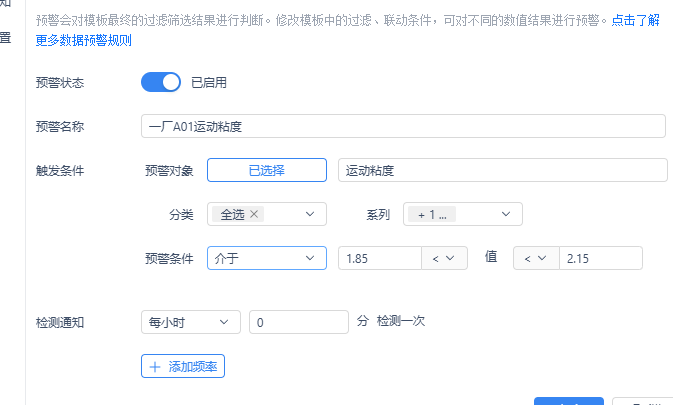Expand the 每小时 frequency dropdown
673x405 pixels.
click(x=191, y=322)
